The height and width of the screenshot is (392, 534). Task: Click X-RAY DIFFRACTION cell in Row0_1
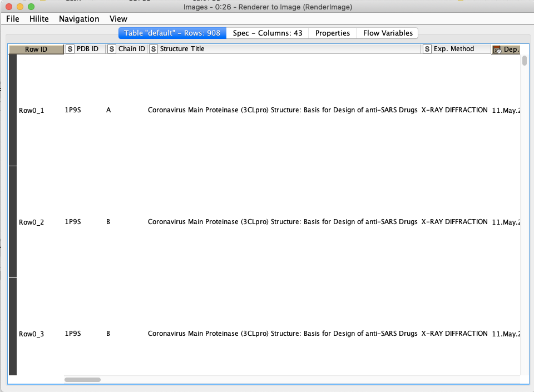[x=454, y=110]
